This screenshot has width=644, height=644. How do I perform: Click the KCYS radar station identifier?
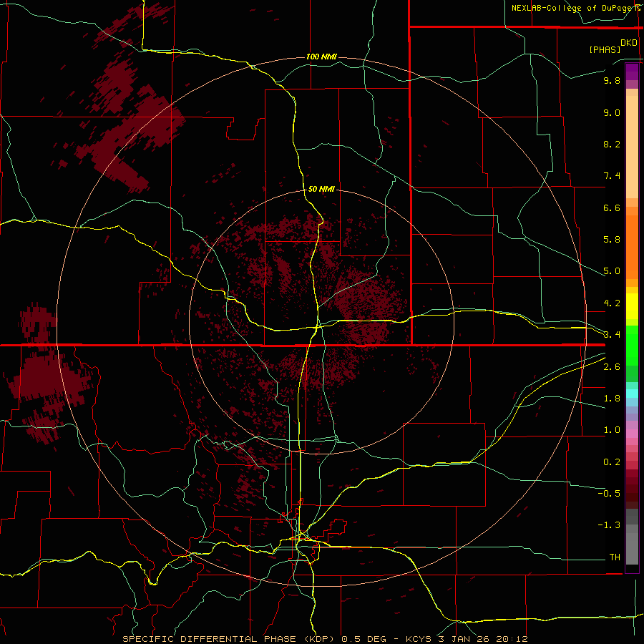[419, 639]
